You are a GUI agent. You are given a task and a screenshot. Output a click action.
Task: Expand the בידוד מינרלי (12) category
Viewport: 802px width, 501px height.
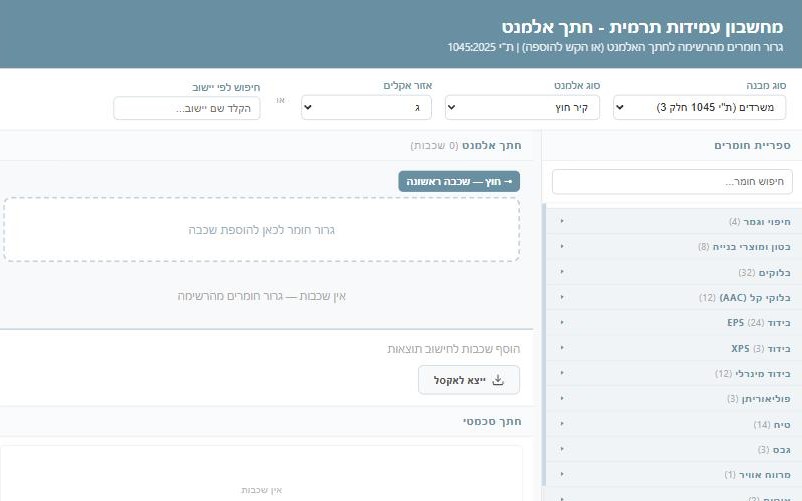coord(672,373)
